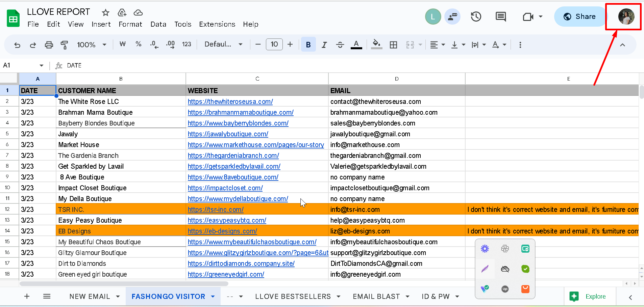The height and width of the screenshot is (307, 644).
Task: Decrease decimal places
Action: [154, 45]
